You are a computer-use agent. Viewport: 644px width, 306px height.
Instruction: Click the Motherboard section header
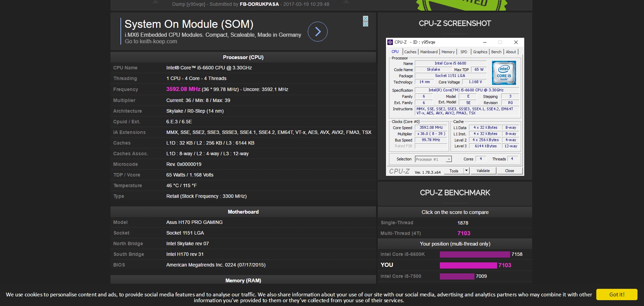tap(243, 212)
